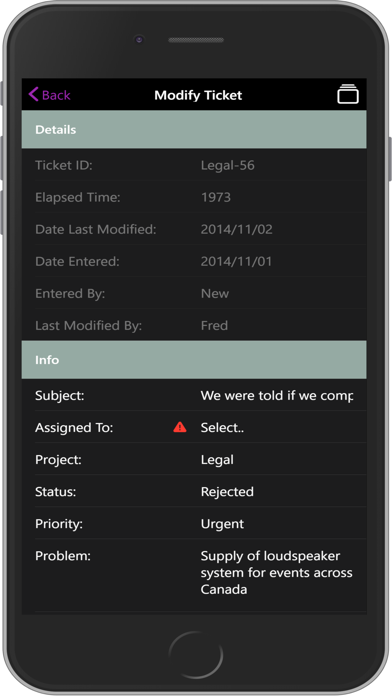Tap the Assigned To: label
Image resolution: width=392 pixels, height=696 pixels.
pos(74,428)
